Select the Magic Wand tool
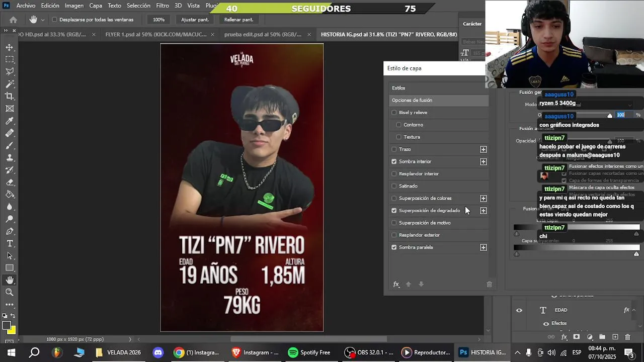Image resolution: width=644 pixels, height=362 pixels. (x=10, y=84)
